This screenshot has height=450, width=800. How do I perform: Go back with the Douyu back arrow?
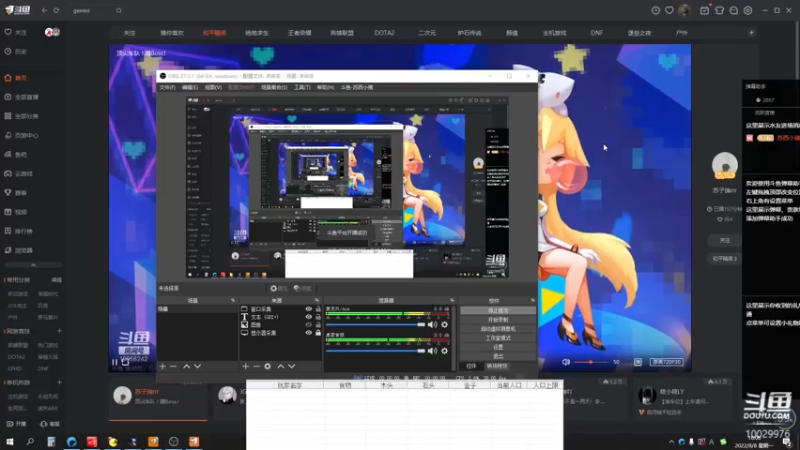point(44,10)
